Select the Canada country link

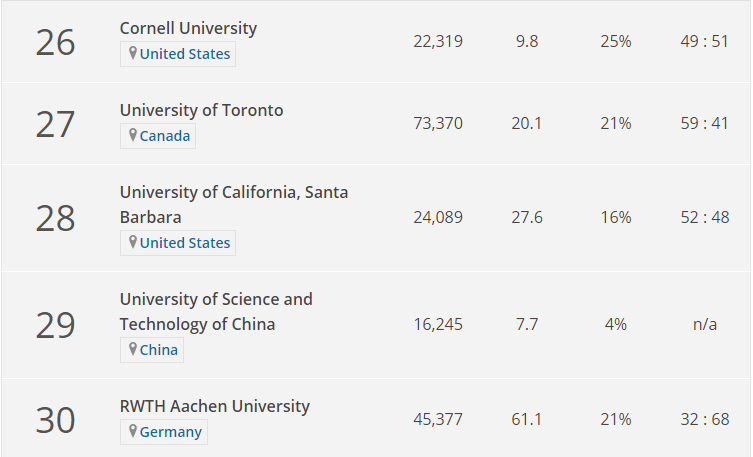[165, 136]
